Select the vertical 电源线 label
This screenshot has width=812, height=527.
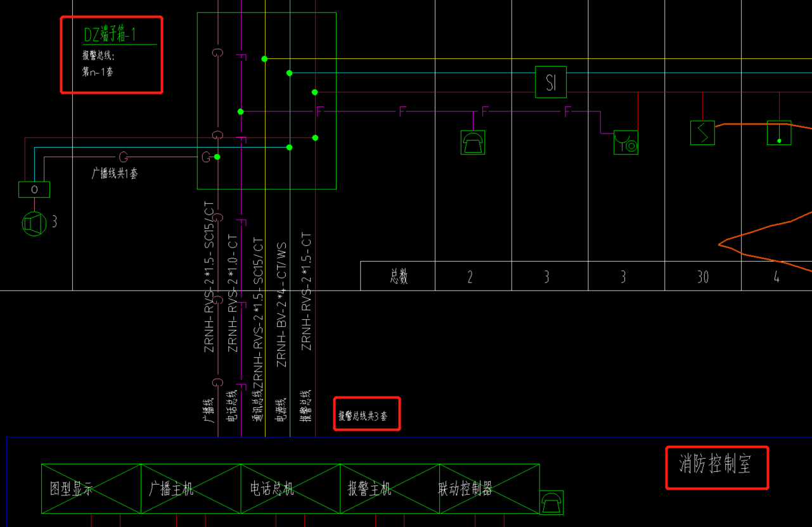tap(281, 409)
